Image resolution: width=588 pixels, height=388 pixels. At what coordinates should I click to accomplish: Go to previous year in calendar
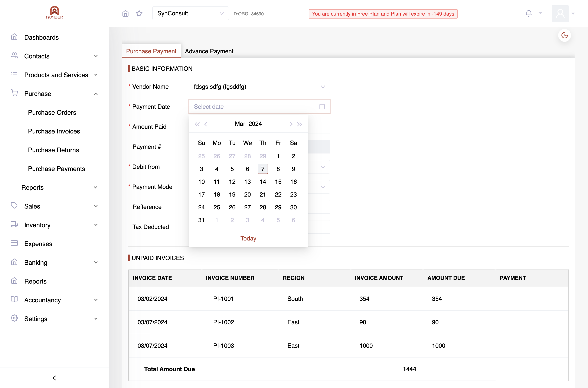click(197, 124)
